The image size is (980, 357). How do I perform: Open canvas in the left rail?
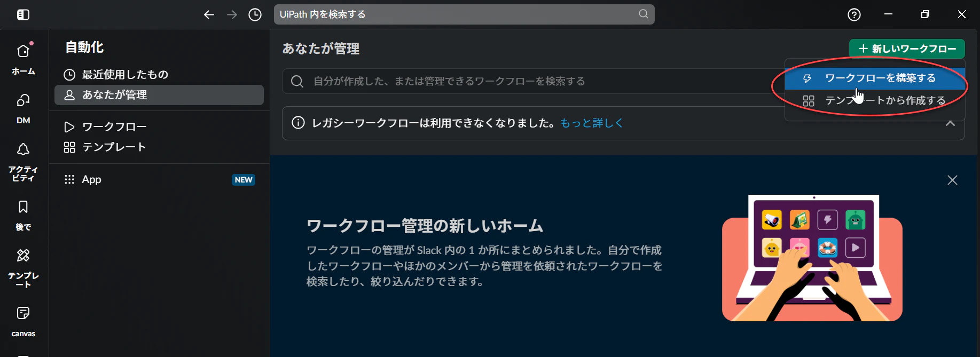(23, 321)
